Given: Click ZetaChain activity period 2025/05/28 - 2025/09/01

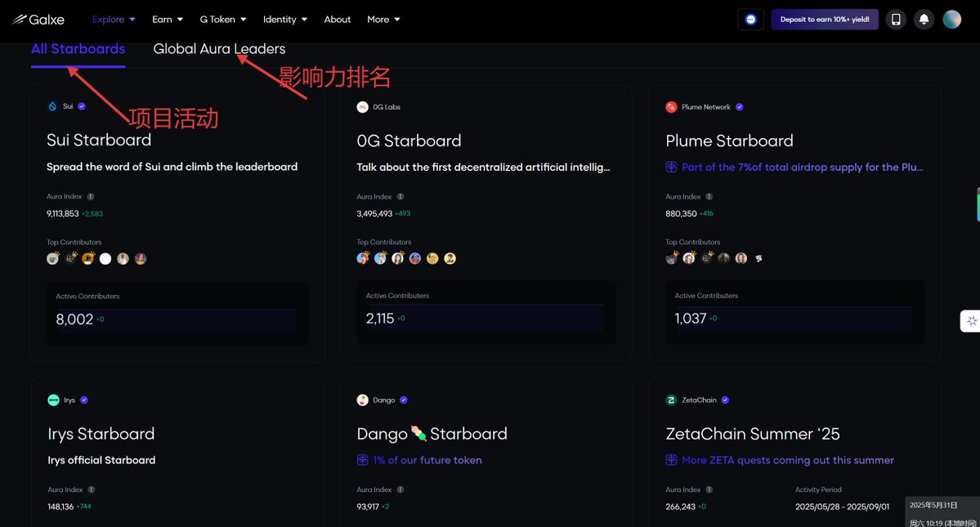Looking at the screenshot, I should point(842,507).
